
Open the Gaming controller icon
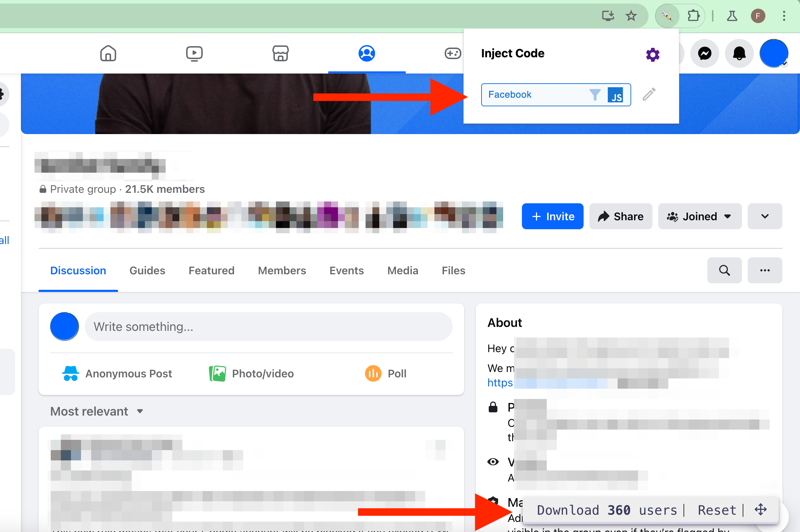(x=453, y=53)
